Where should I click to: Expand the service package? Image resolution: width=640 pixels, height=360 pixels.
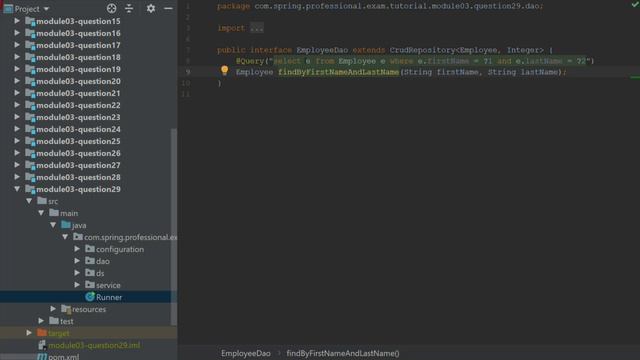(77, 285)
